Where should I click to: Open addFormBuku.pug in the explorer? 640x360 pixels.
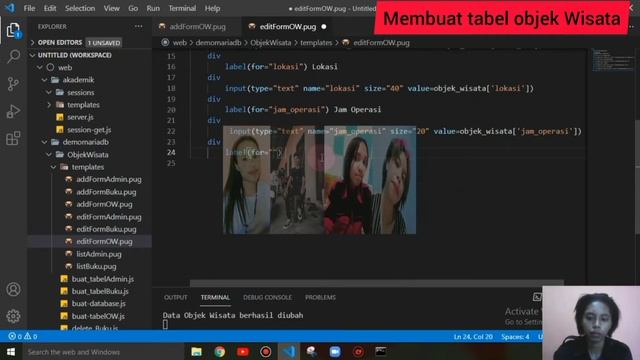pos(106,192)
